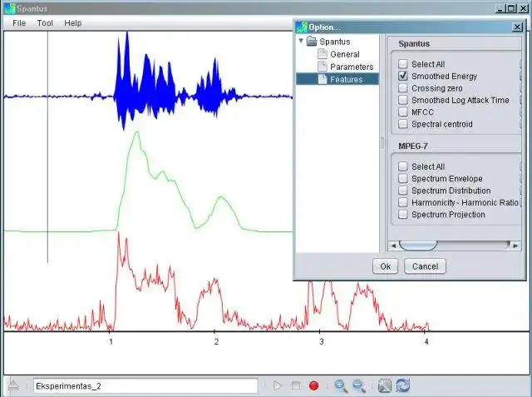Click the Eksperimentas_2 name field
Screen dimensions: 532x397
pyautogui.click(x=145, y=386)
